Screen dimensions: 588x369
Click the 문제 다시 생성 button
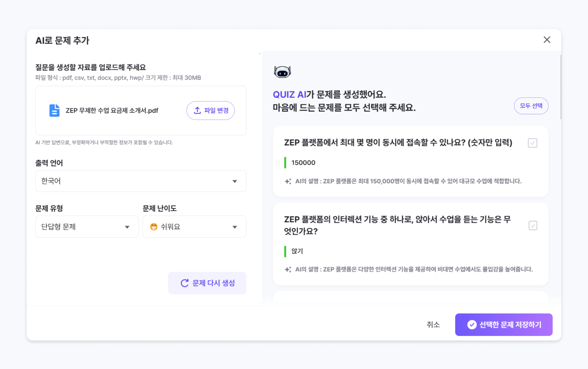click(207, 283)
